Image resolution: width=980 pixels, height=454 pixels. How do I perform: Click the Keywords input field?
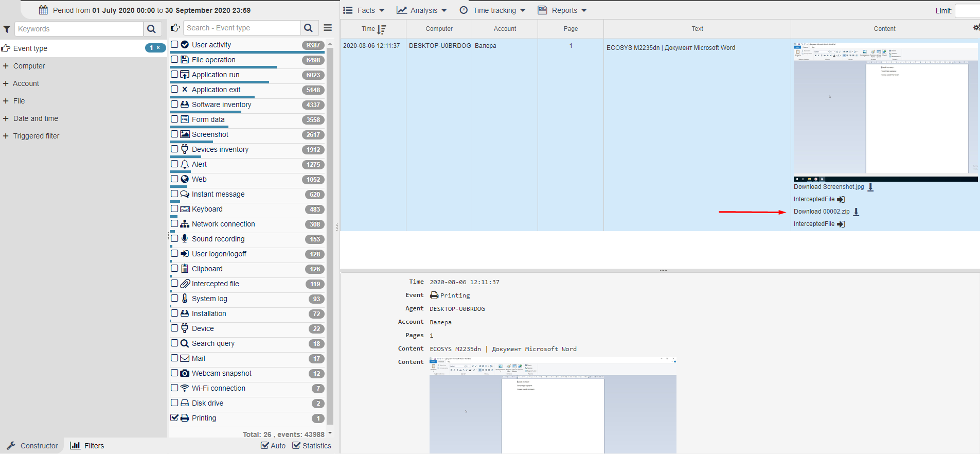tap(79, 29)
